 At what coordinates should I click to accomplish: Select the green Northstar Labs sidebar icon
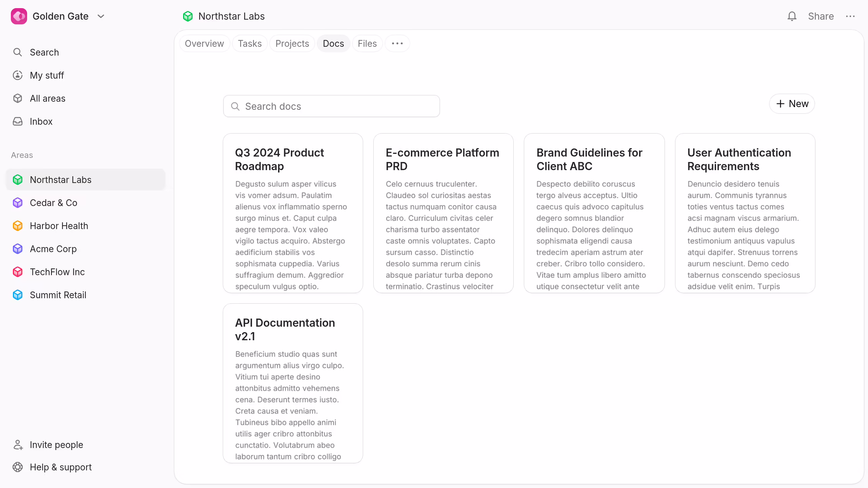point(18,180)
